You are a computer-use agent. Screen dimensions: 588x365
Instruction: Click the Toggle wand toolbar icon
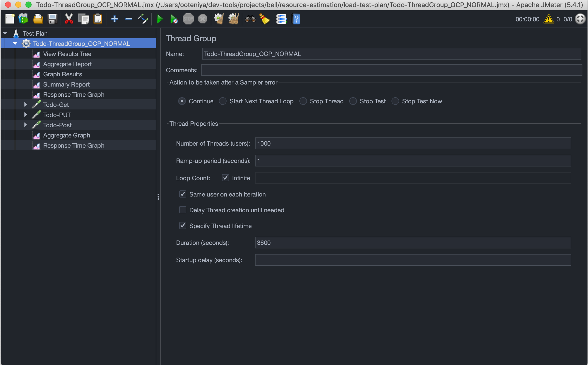point(143,19)
